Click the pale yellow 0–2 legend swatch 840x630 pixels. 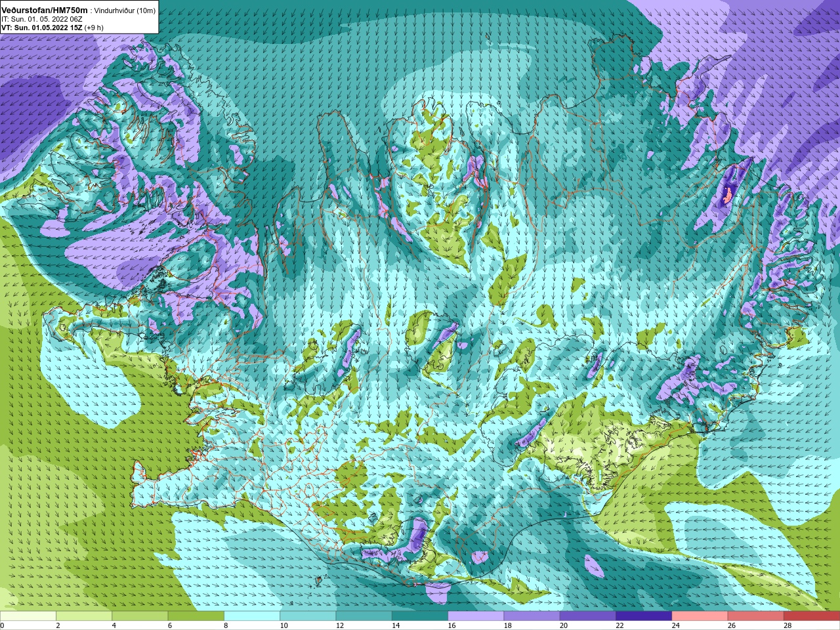pos(28,616)
